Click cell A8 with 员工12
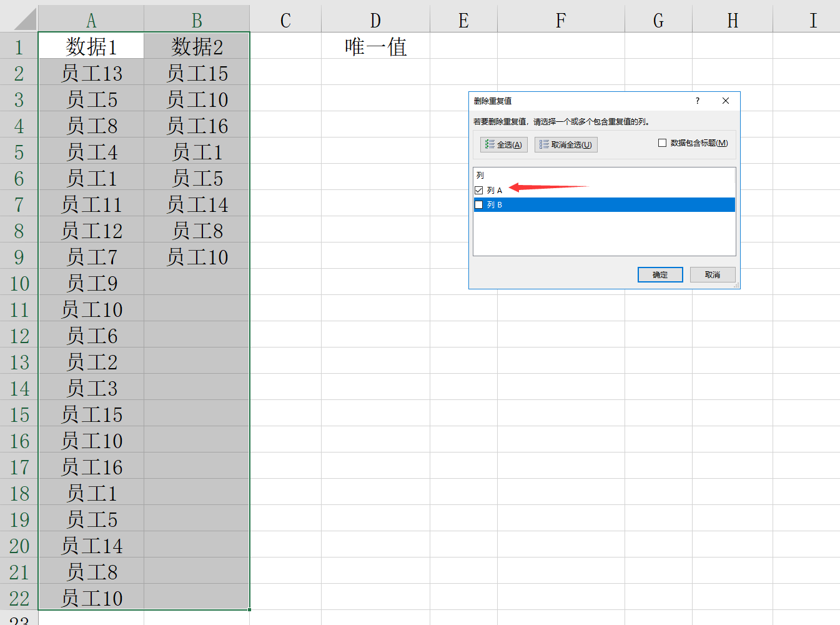Image resolution: width=840 pixels, height=625 pixels. pyautogui.click(x=91, y=230)
